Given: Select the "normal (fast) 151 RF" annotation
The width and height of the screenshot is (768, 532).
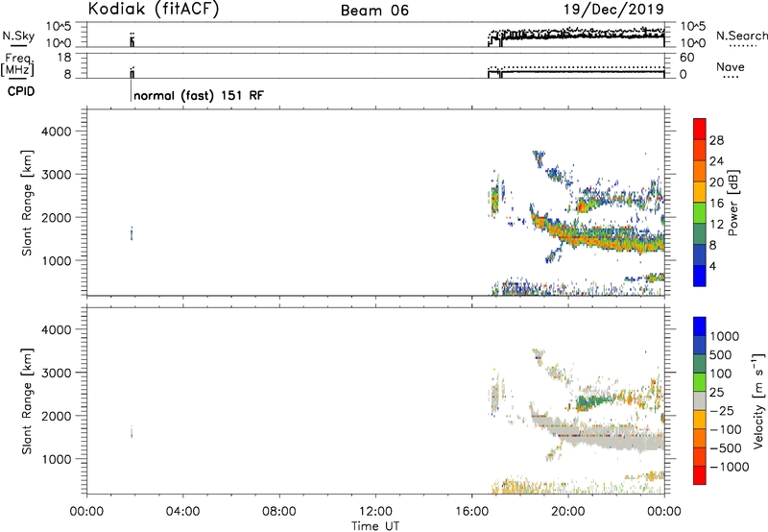Looking at the screenshot, I should [x=199, y=95].
